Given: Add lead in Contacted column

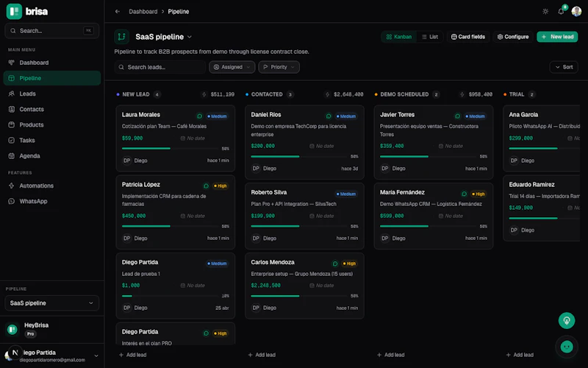Looking at the screenshot, I should [x=262, y=355].
